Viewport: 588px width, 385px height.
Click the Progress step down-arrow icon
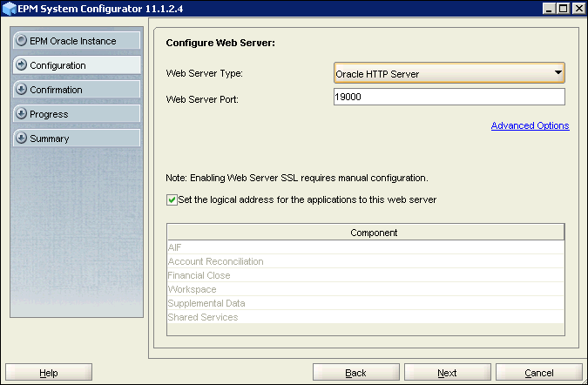click(x=22, y=113)
